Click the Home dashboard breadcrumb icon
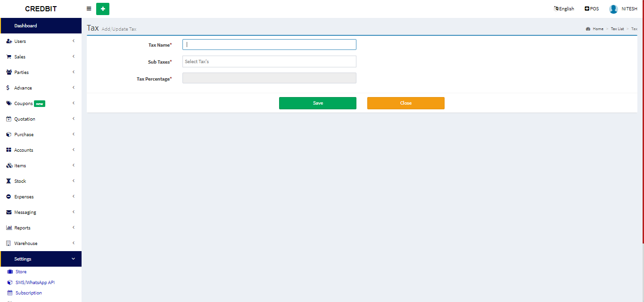This screenshot has width=644, height=302. (588, 29)
